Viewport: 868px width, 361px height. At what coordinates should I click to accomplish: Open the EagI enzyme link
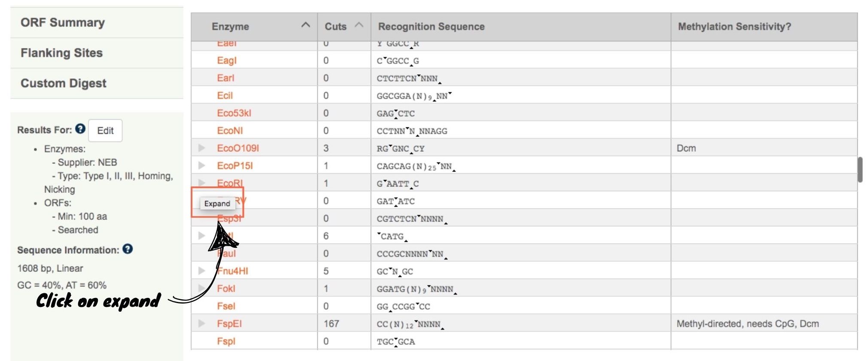(x=227, y=60)
